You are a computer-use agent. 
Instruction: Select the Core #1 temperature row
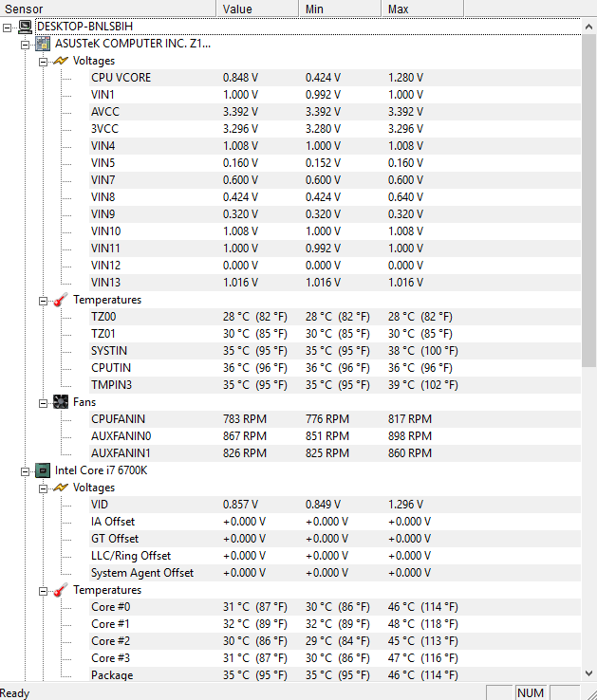click(x=335, y=624)
